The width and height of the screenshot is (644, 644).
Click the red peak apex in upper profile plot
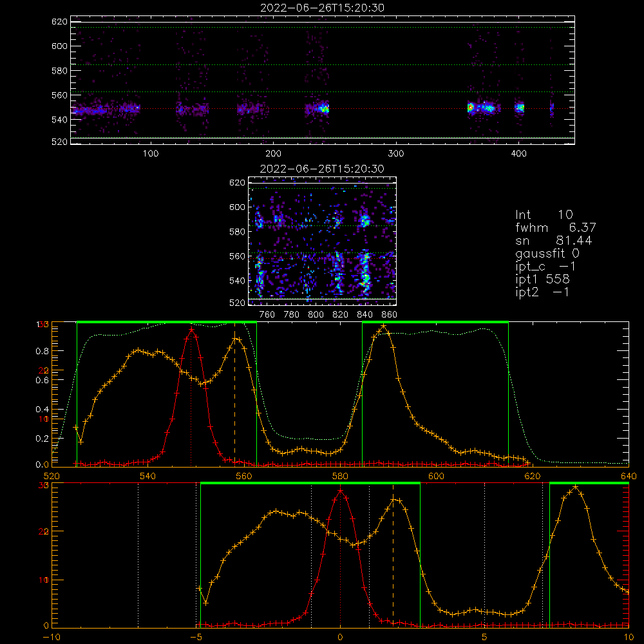tap(191, 329)
